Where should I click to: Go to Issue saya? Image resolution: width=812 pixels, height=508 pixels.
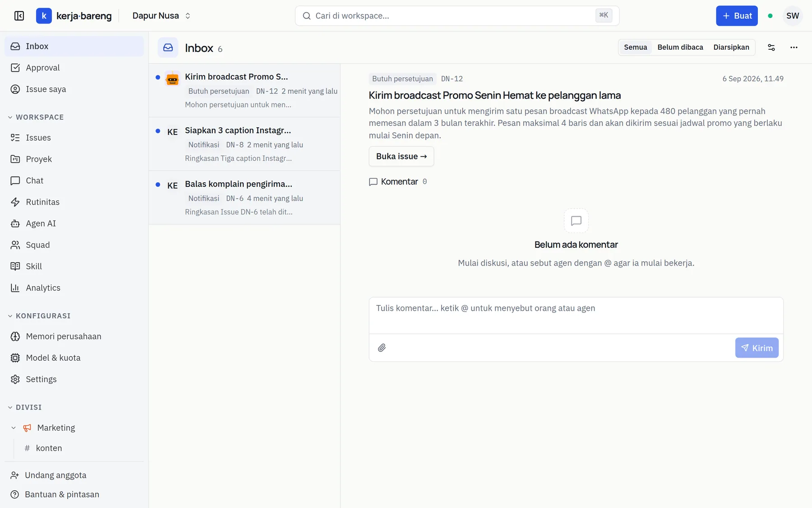click(x=74, y=89)
